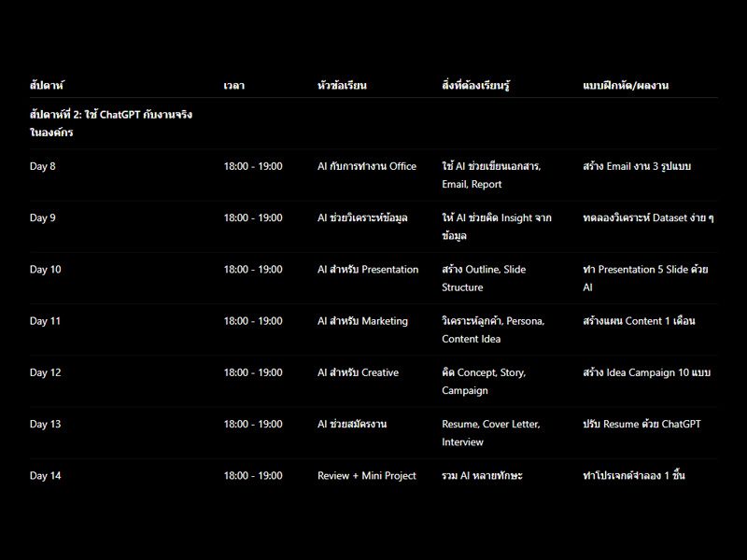747x560 pixels.
Task: Select the Day 9 time cell
Action: (x=253, y=217)
